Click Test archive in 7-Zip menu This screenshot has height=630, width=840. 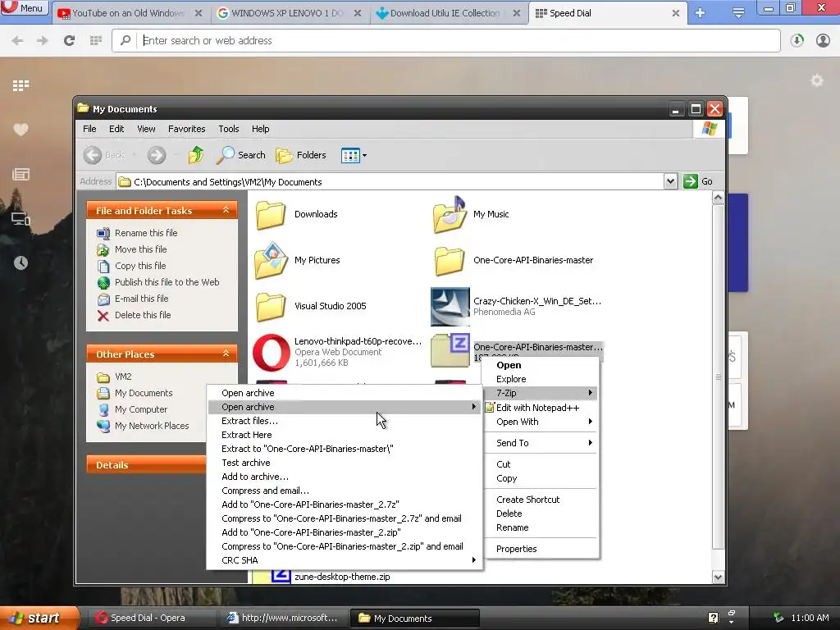[x=345, y=463]
